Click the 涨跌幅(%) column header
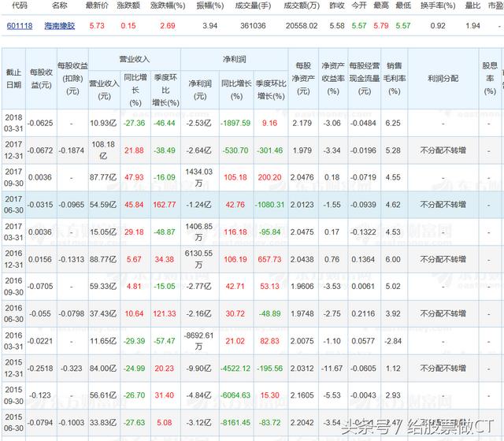 coord(168,6)
